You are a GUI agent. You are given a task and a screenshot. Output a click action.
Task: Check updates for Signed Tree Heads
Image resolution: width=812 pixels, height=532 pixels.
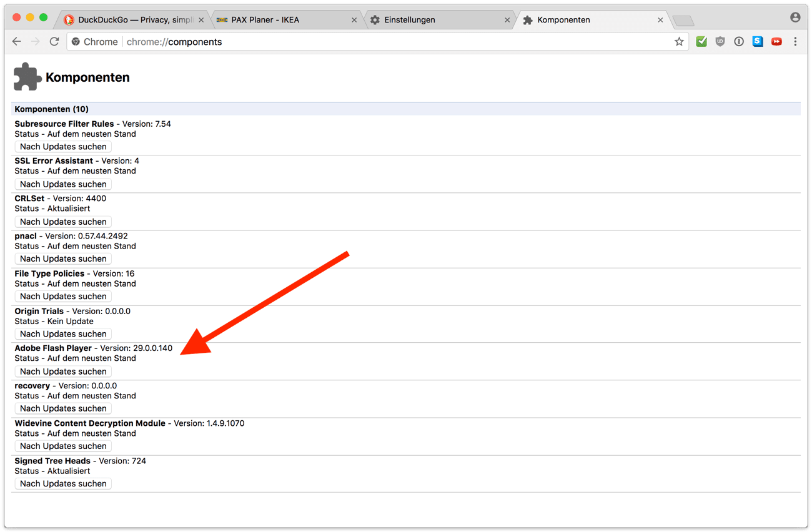(63, 484)
